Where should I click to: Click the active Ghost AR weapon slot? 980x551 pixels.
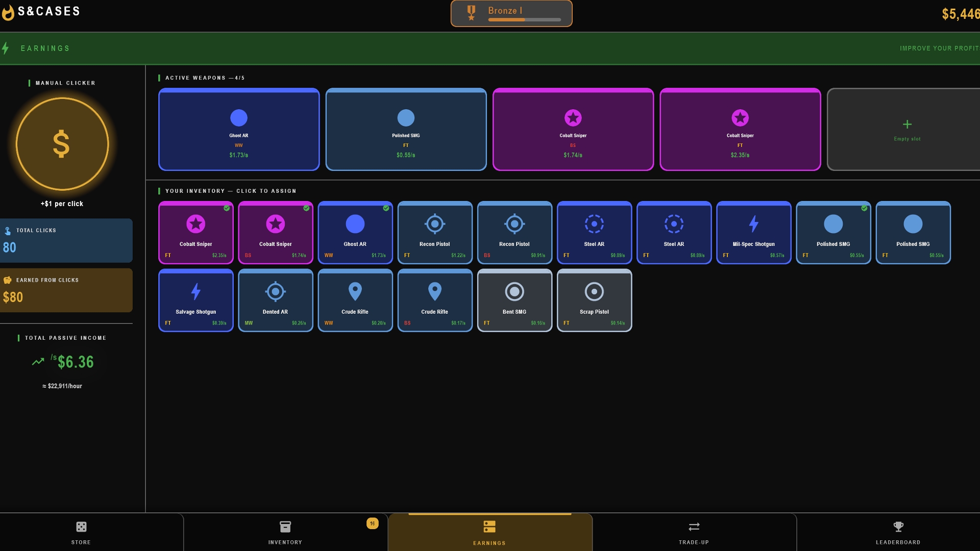point(239,130)
